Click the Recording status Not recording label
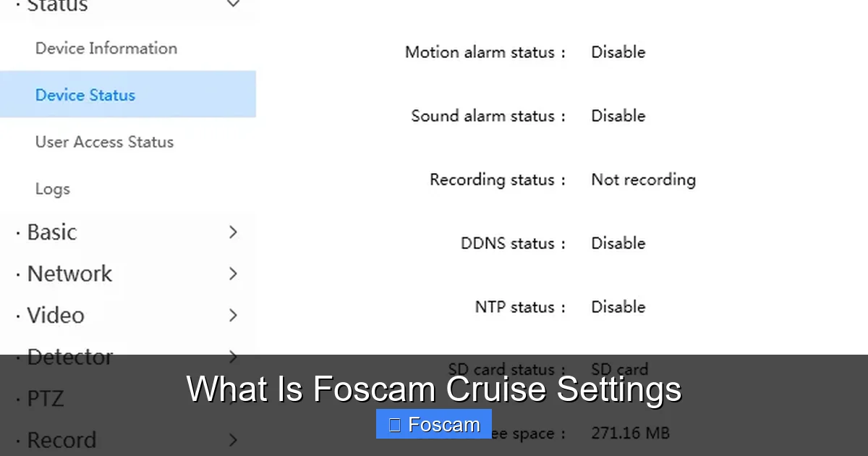The height and width of the screenshot is (456, 868). point(643,180)
